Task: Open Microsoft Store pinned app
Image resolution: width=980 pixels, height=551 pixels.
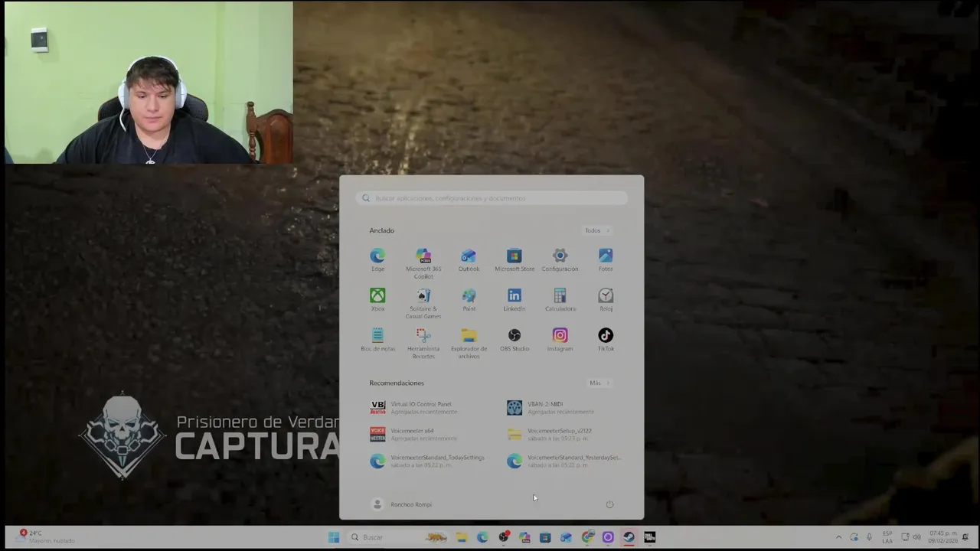Action: pyautogui.click(x=514, y=260)
